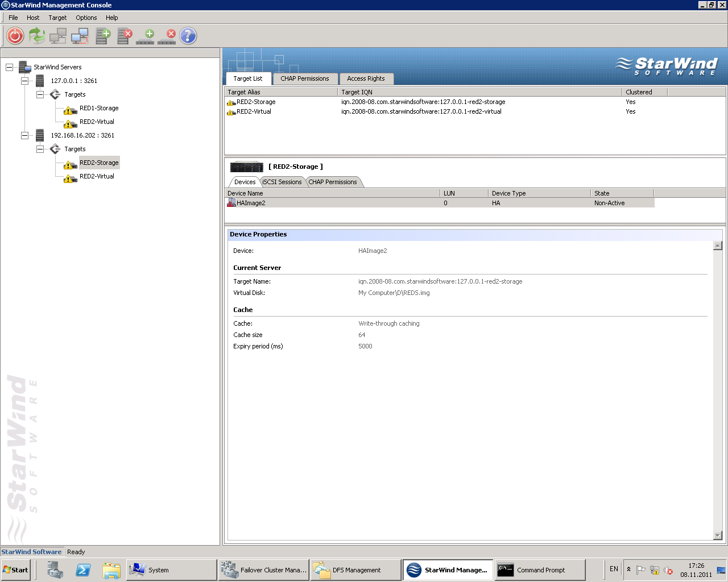Collapse Targets under 127.0.0.1

point(40,94)
